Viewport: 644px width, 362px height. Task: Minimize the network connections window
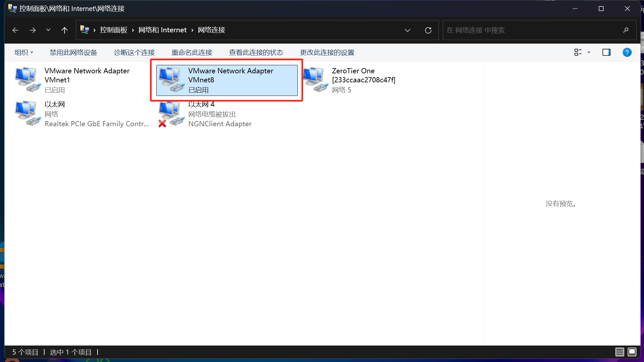pos(575,8)
